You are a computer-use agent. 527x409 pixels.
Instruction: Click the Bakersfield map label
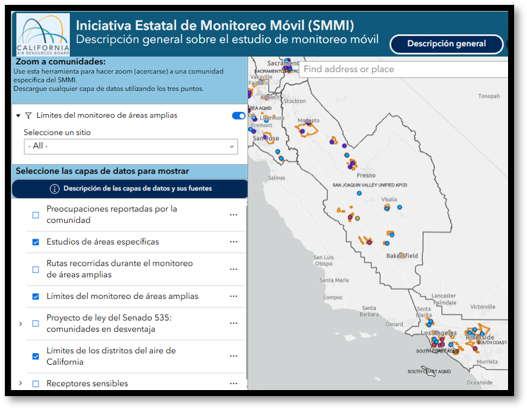coord(402,256)
